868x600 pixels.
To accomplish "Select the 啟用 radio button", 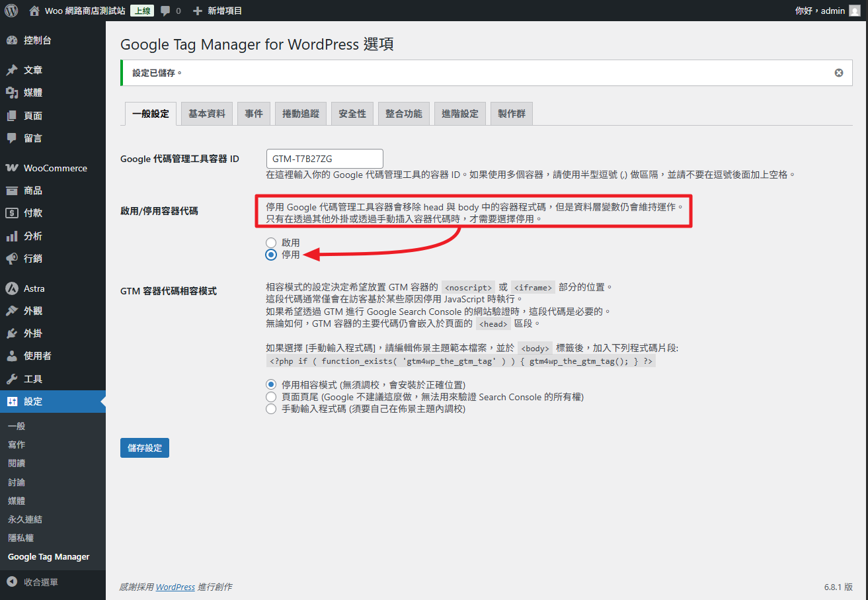I will tap(271, 243).
